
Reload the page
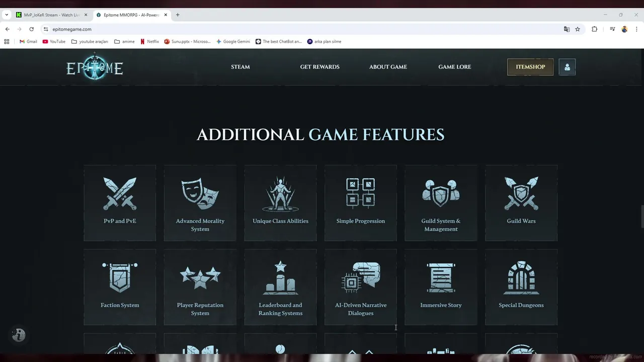click(x=31, y=29)
